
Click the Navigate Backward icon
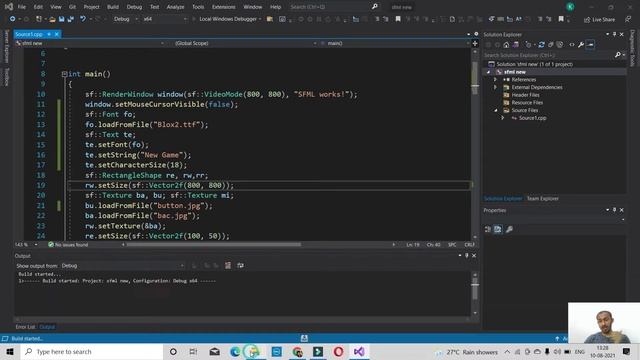click(x=12, y=19)
